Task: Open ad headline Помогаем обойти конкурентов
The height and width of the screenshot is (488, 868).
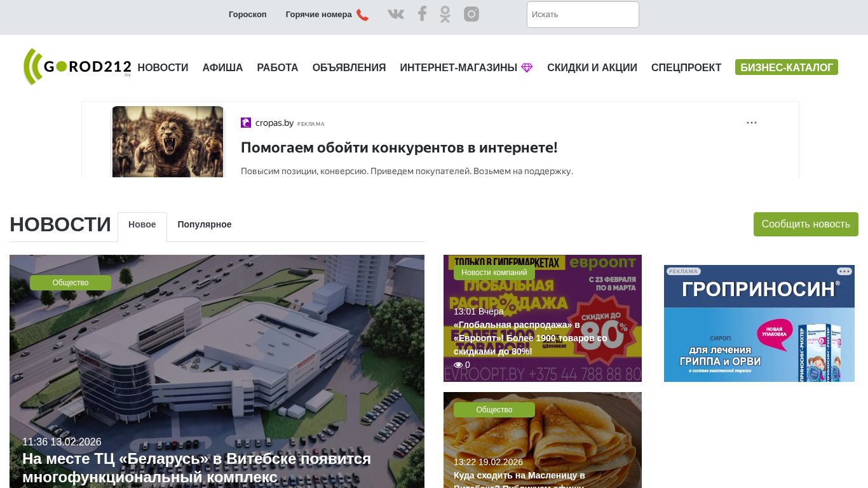Action: click(x=399, y=147)
